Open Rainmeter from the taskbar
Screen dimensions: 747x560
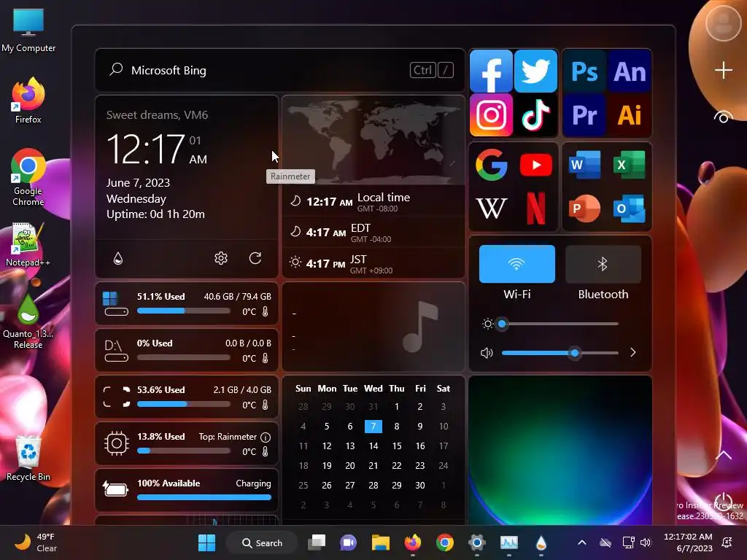click(x=541, y=542)
